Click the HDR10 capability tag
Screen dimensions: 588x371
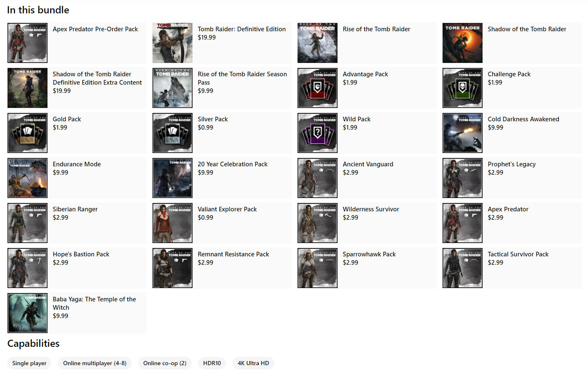pyautogui.click(x=212, y=363)
